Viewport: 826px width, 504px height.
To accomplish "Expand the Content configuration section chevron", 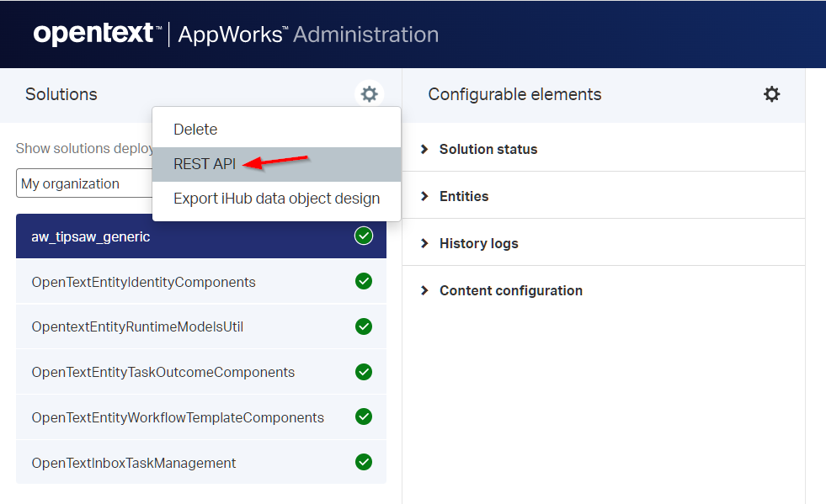I will click(x=424, y=290).
